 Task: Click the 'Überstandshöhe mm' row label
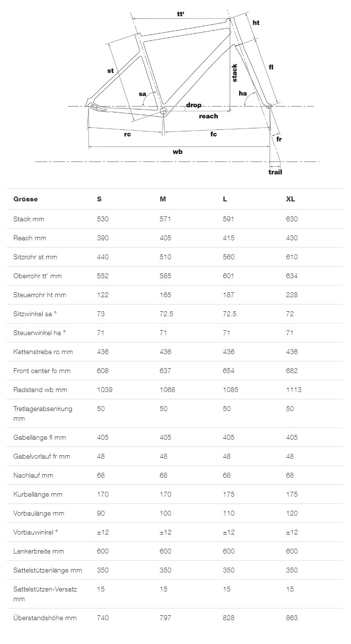(45, 618)
